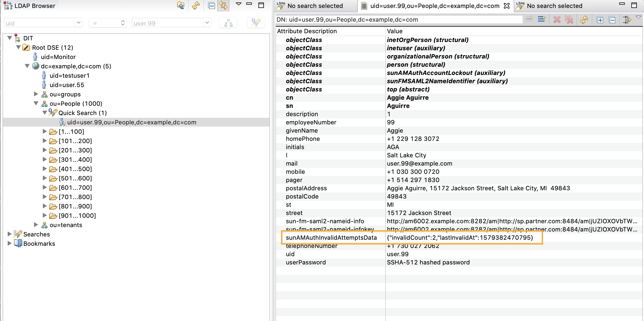The image size is (644, 321).
Task: Expand the ou=groups tree node
Action: 36,94
